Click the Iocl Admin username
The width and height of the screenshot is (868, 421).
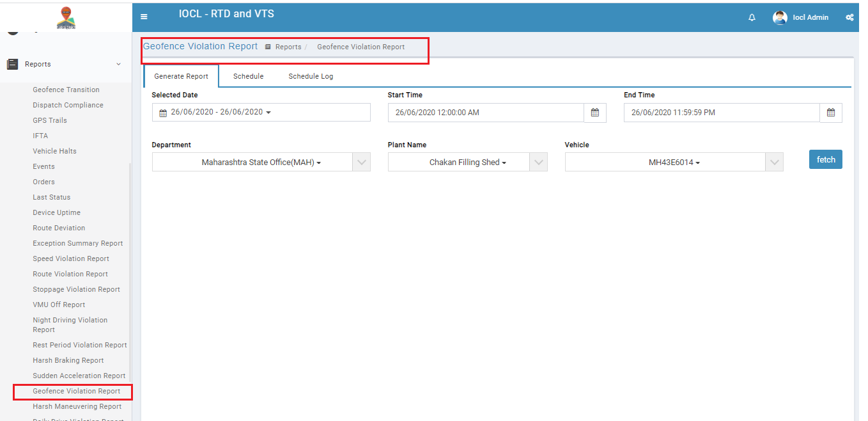point(810,17)
